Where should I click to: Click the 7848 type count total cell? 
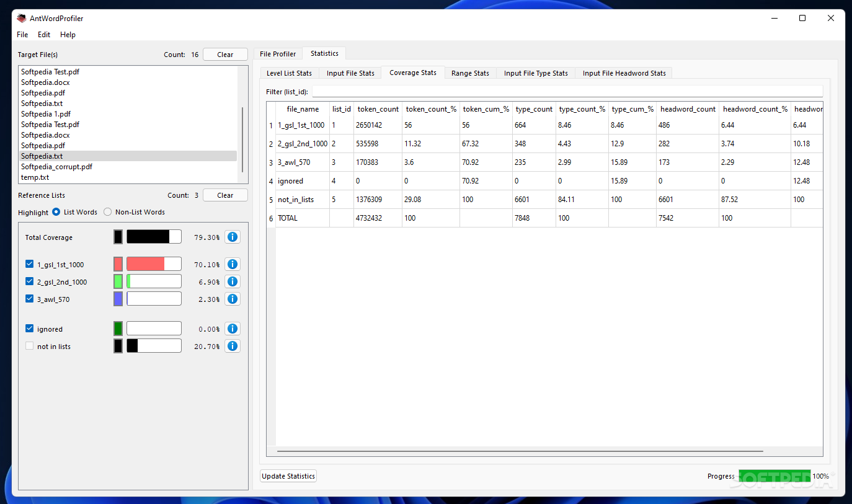[534, 218]
